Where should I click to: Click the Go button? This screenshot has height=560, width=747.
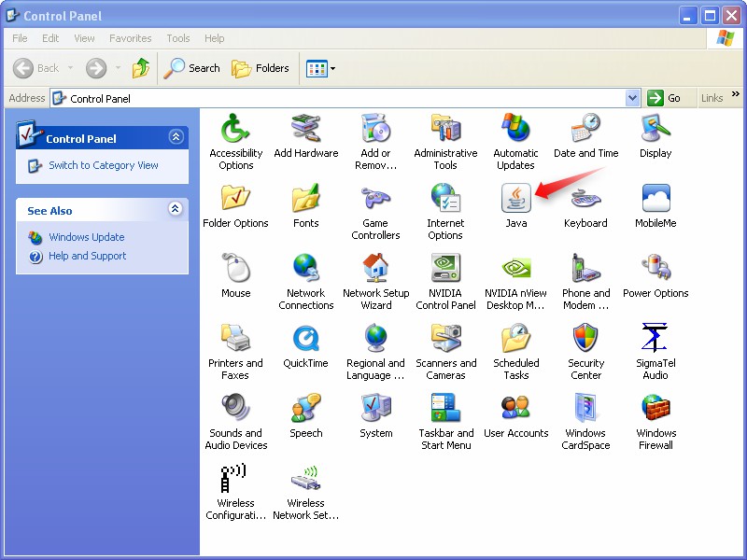click(665, 98)
